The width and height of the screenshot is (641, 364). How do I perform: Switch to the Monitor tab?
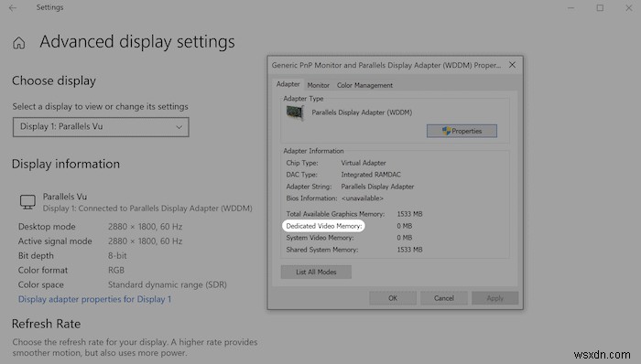coord(318,85)
